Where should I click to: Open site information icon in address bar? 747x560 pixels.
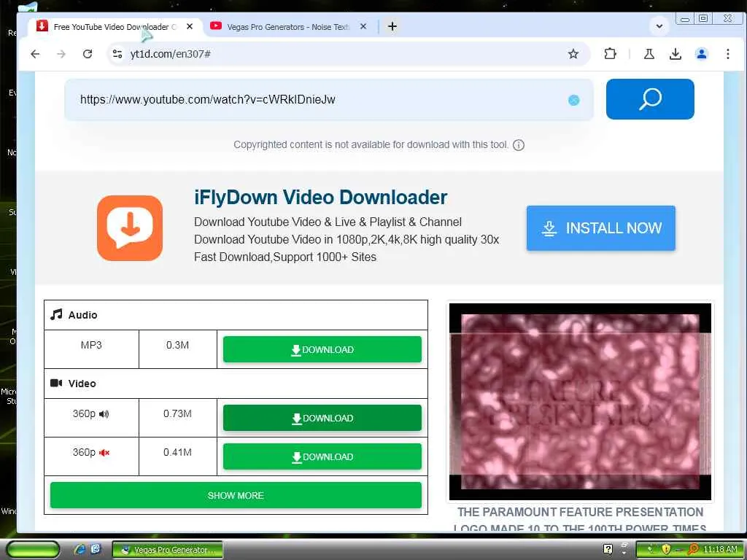point(117,54)
